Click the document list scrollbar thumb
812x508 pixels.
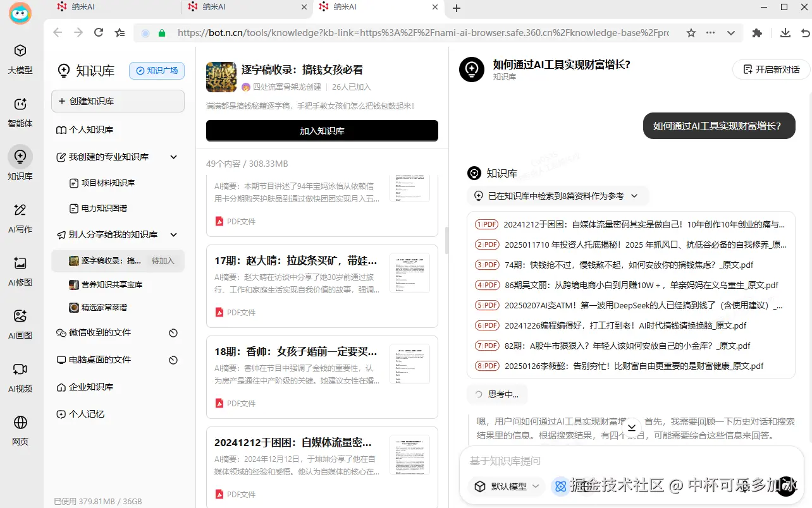(x=447, y=240)
